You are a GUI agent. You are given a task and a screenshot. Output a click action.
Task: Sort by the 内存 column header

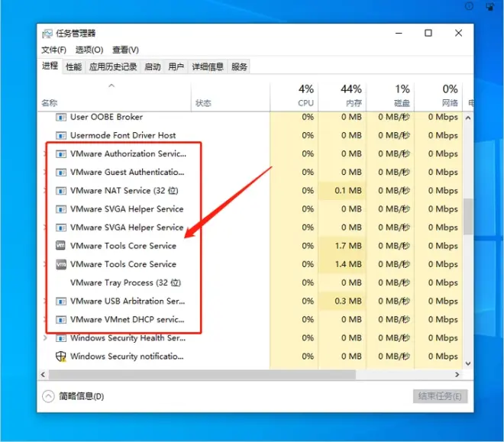342,96
